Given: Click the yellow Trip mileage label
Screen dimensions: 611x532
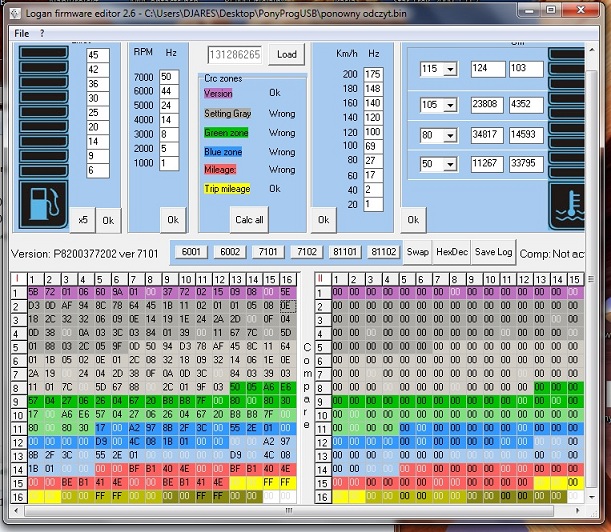Looking at the screenshot, I should pos(227,189).
